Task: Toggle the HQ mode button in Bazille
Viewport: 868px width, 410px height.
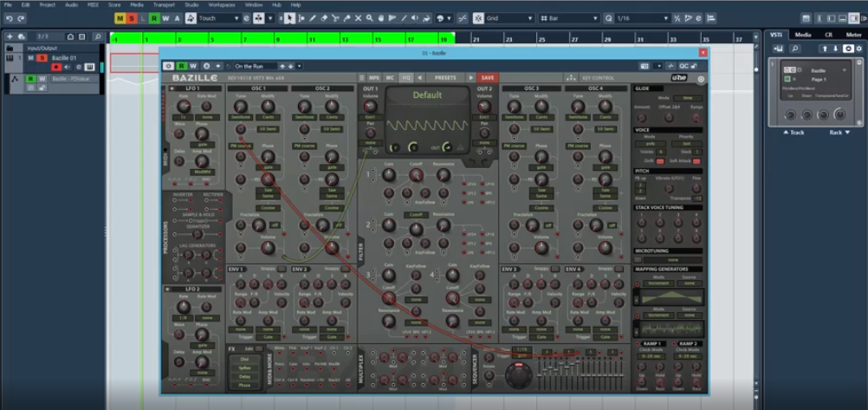Action: click(405, 78)
